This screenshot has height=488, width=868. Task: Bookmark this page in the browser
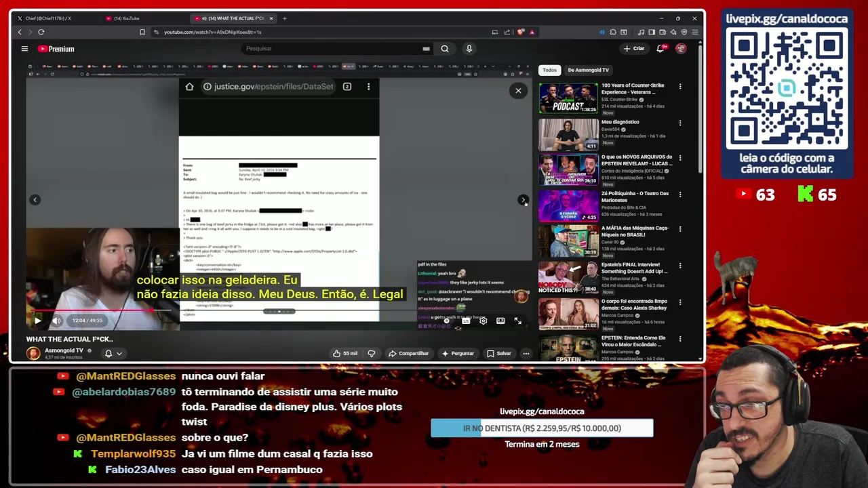point(142,32)
